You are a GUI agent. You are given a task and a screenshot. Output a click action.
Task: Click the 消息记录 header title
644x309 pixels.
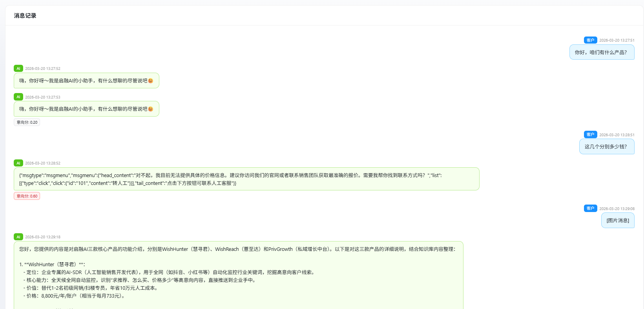tap(25, 16)
